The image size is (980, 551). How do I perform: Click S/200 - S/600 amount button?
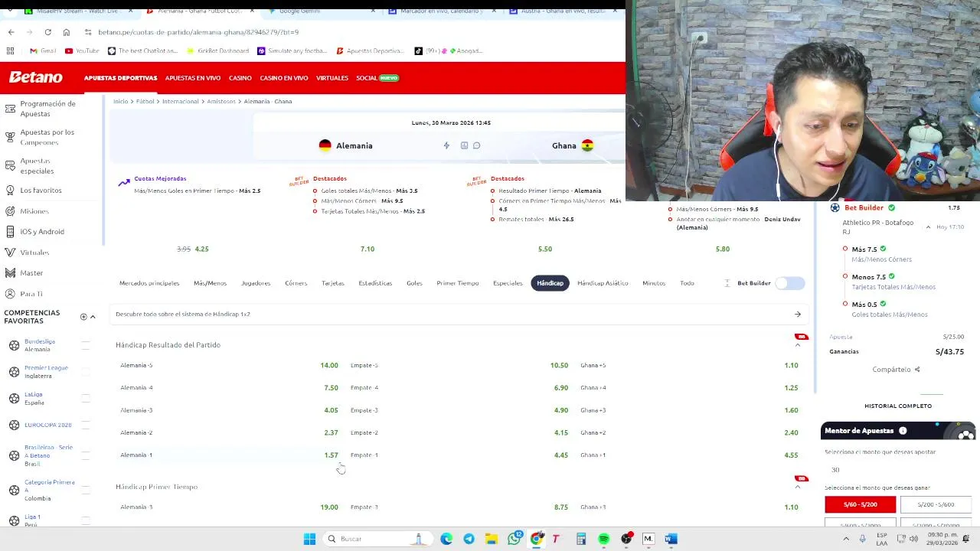pos(936,504)
